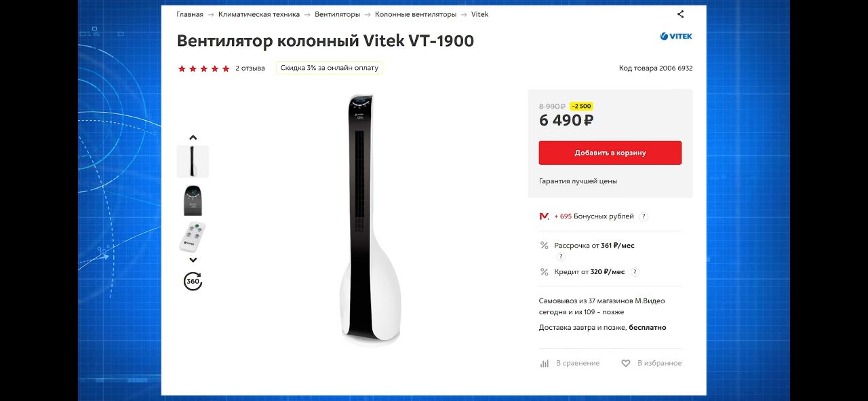Click the compare bar-chart icon
The image size is (868, 401).
[545, 364]
